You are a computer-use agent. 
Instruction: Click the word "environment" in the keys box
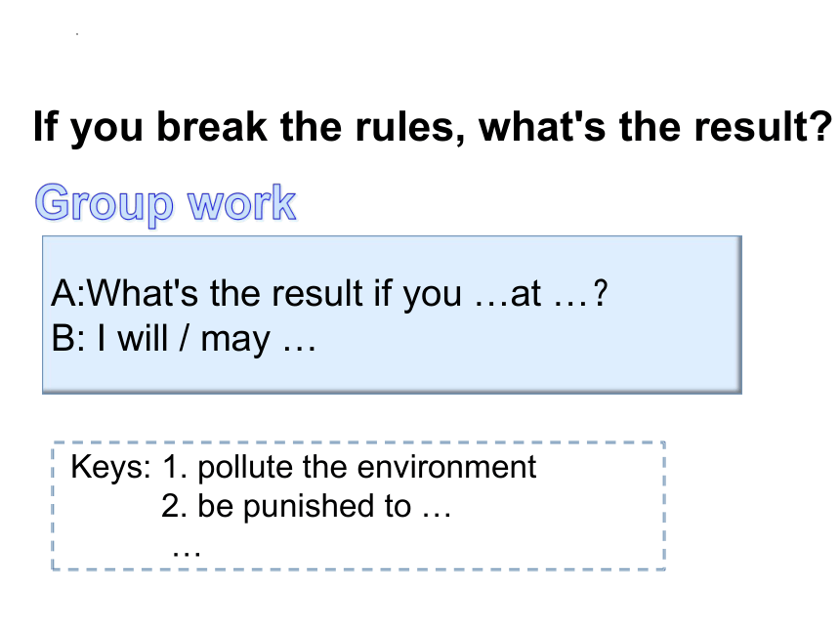446,467
